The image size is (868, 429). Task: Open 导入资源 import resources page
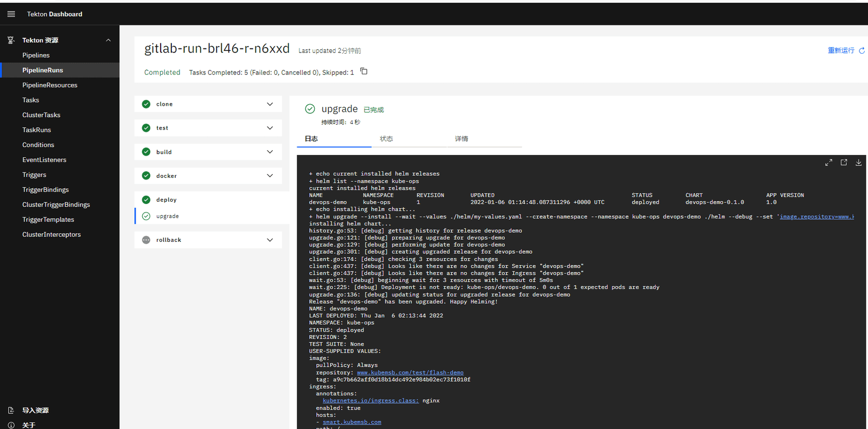(36, 411)
